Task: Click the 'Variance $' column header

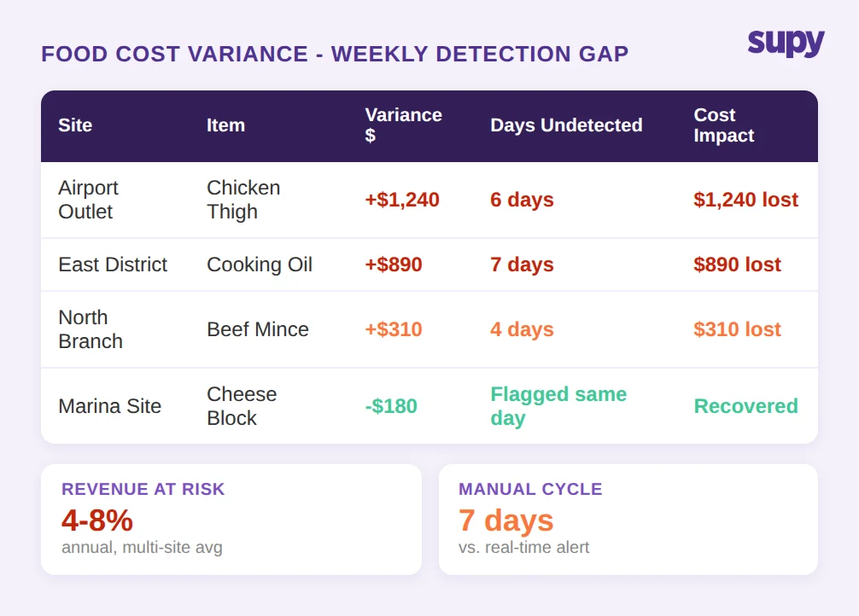Action: [403, 125]
